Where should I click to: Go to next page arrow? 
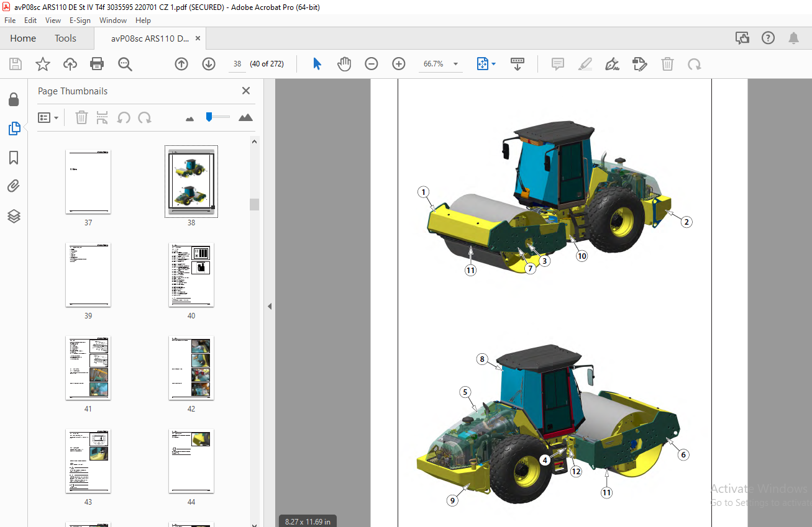(x=209, y=64)
